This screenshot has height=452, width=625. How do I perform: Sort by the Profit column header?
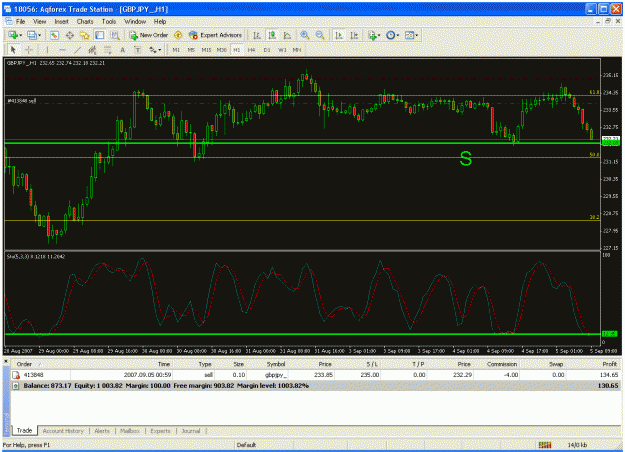click(609, 364)
